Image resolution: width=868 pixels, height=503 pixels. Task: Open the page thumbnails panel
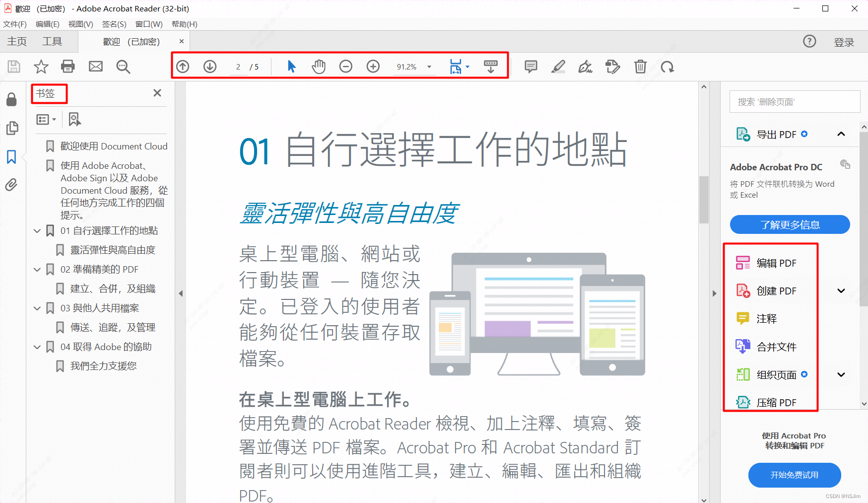coord(12,128)
